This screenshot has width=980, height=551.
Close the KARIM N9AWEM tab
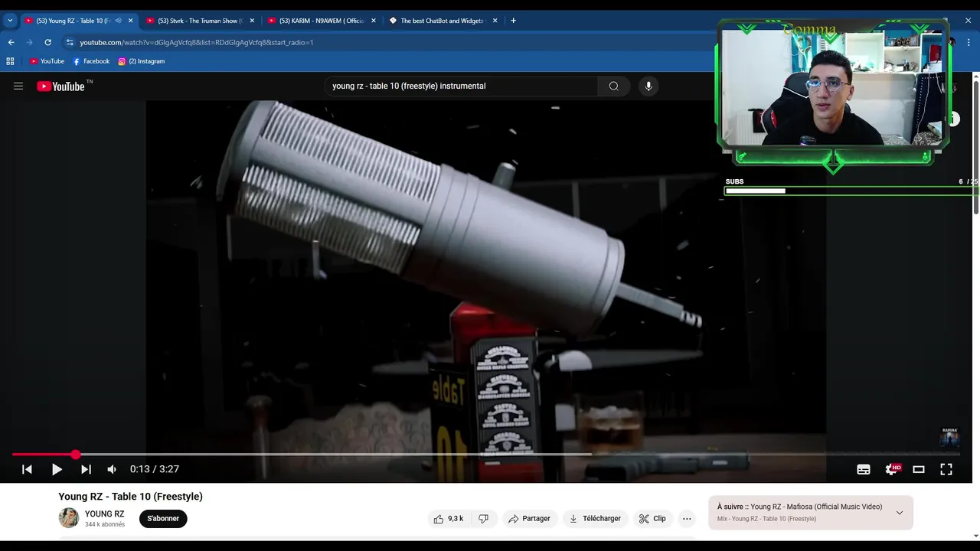pyautogui.click(x=374, y=21)
